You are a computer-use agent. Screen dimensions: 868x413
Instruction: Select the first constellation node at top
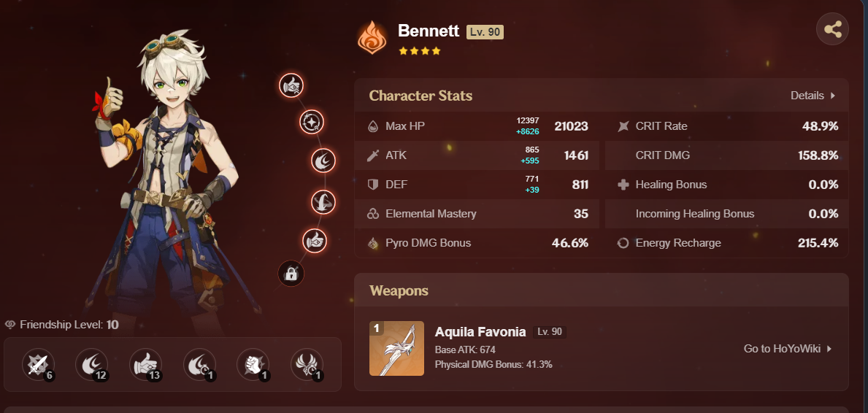tap(291, 85)
